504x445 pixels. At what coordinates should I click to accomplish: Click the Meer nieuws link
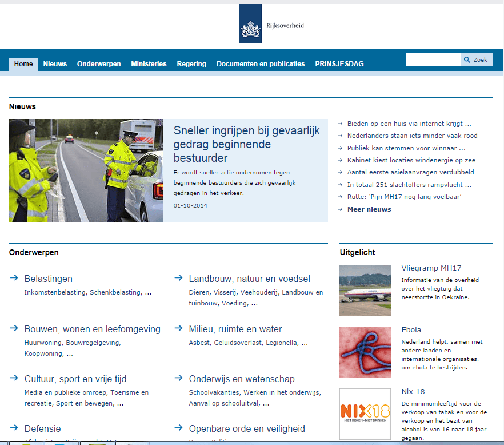point(369,209)
